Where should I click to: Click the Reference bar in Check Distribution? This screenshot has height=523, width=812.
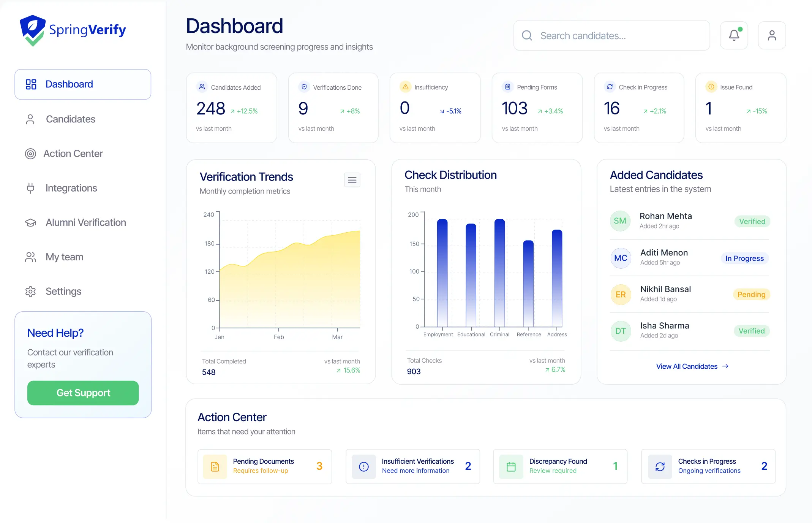pos(528,284)
